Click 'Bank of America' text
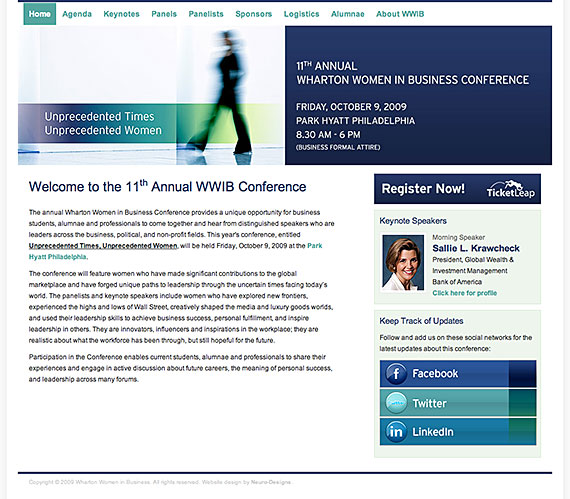Viewport: 570px width, 499px height. pos(457,282)
